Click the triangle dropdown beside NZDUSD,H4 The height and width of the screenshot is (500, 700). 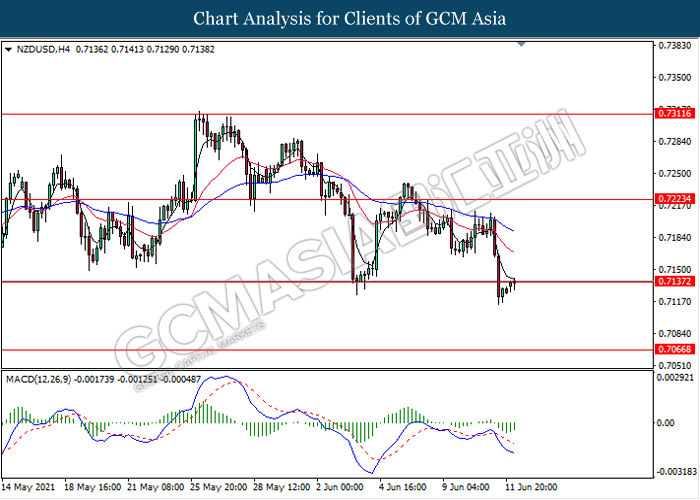click(8, 50)
